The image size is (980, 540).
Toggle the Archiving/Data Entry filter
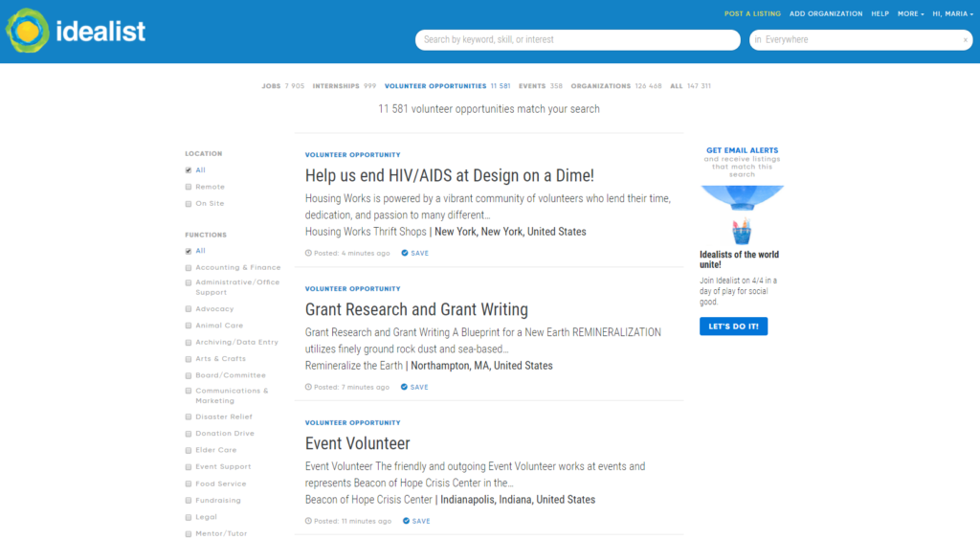pos(189,343)
